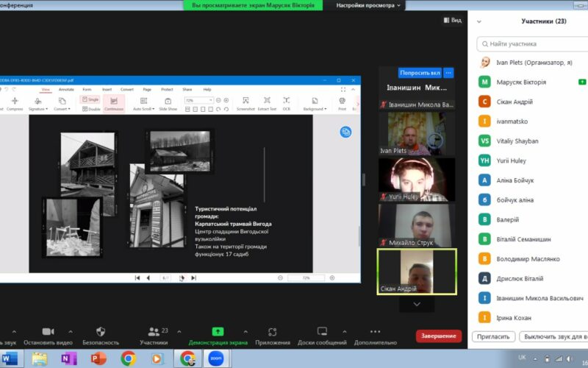The width and height of the screenshot is (588, 368).
Task: Click the Screenshot tool in PDF toolbar
Action: [245, 101]
